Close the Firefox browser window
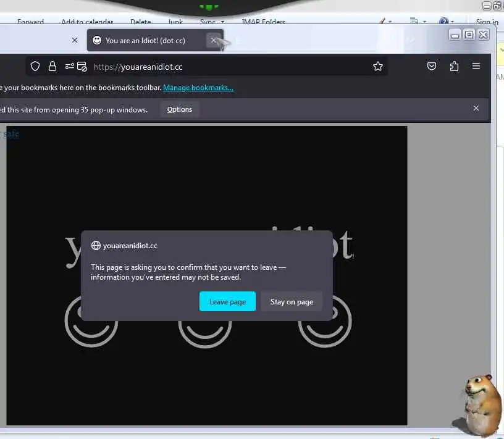This screenshot has width=504, height=439. (483, 35)
